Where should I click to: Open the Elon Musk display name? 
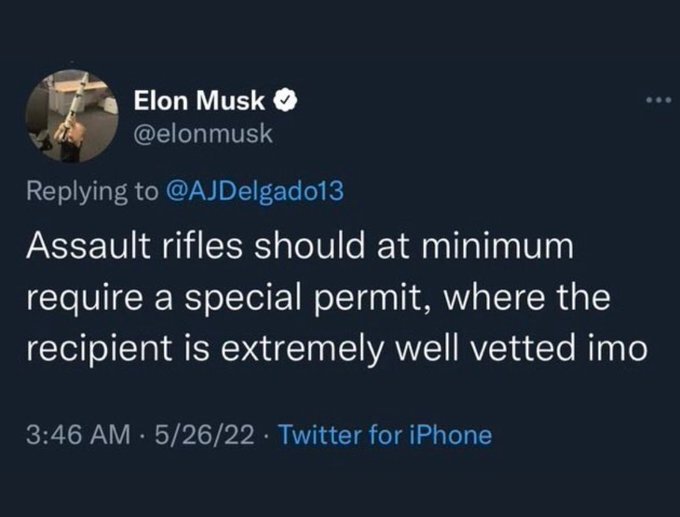click(x=200, y=102)
